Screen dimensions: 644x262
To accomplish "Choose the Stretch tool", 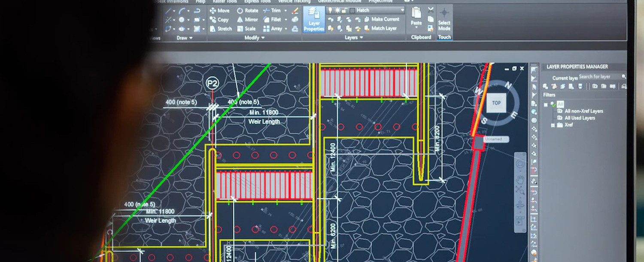I will (x=220, y=29).
